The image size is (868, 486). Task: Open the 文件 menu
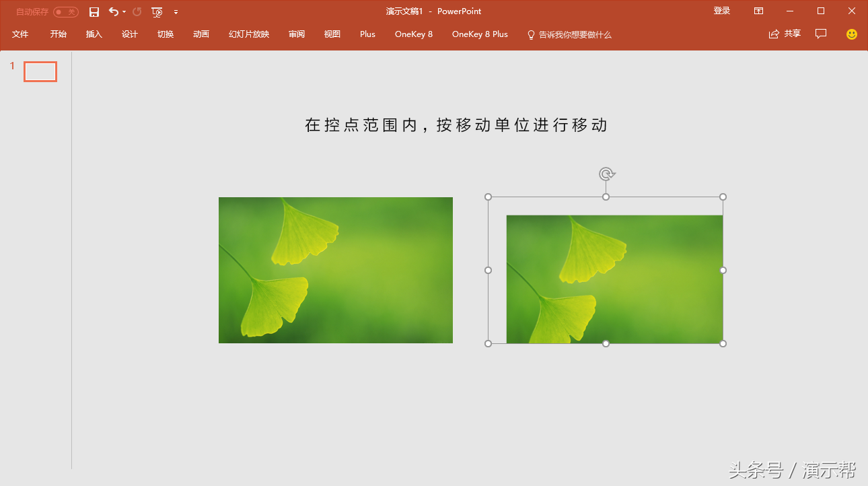click(20, 34)
